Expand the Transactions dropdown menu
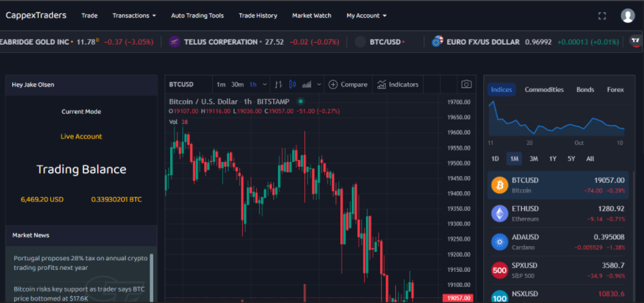Viewport: 644px width, 303px height. pos(134,16)
